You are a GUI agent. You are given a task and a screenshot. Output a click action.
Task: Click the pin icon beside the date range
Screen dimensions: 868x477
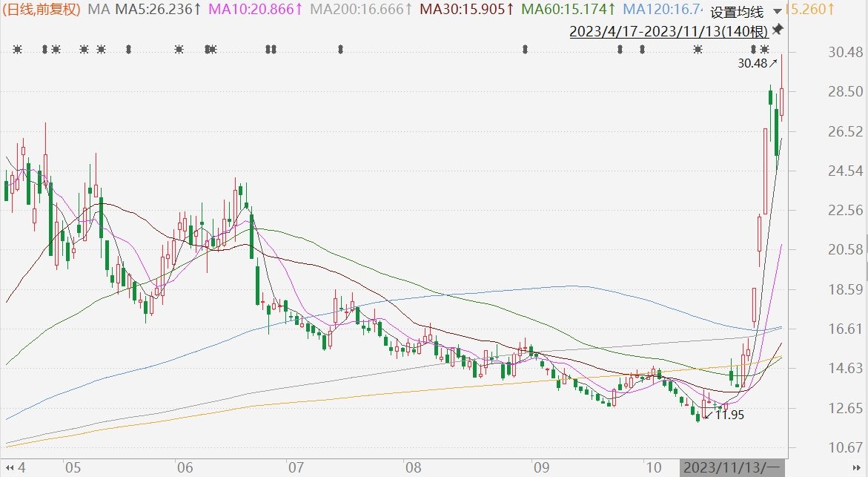(x=778, y=30)
